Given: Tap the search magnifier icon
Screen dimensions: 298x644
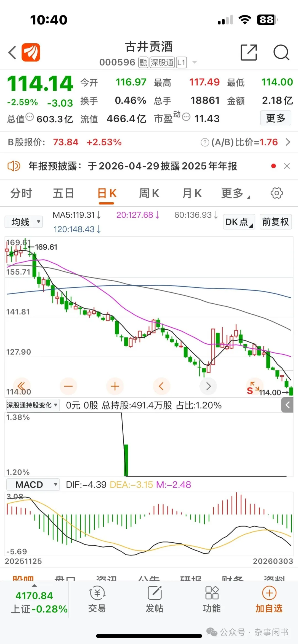Looking at the screenshot, I should [281, 52].
